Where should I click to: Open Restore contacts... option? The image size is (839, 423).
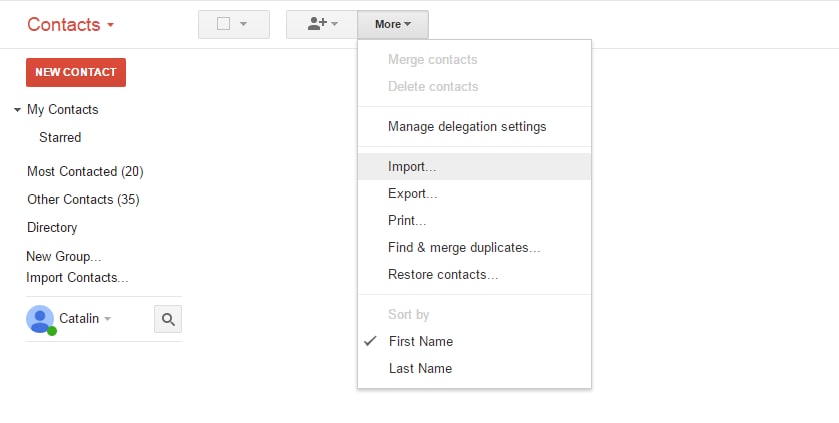pos(443,274)
